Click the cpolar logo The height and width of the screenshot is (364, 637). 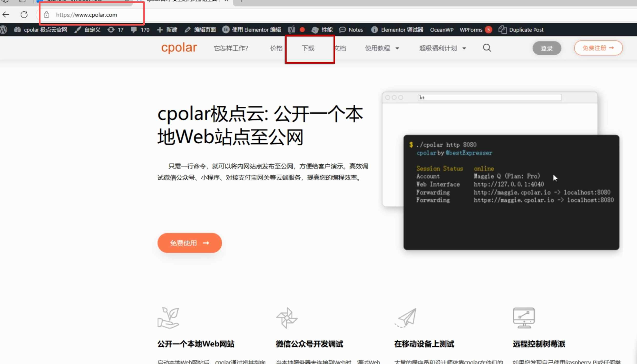tap(179, 48)
